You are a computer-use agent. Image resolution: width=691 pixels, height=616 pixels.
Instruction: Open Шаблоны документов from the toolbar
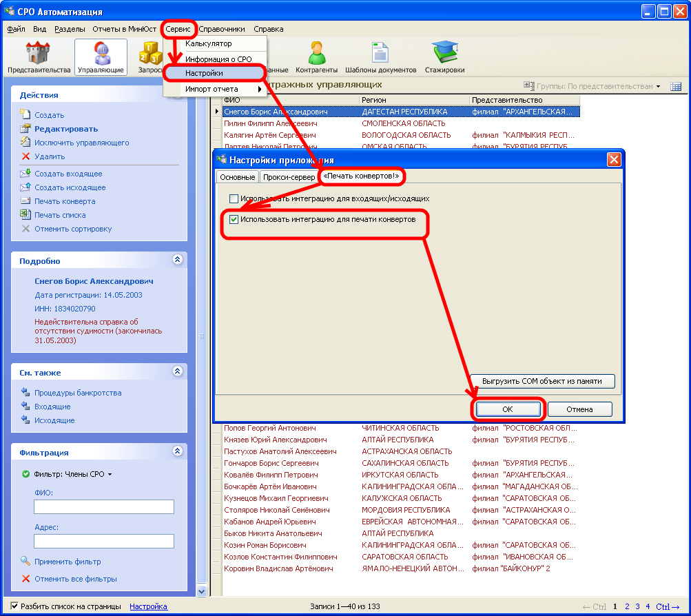tap(380, 57)
